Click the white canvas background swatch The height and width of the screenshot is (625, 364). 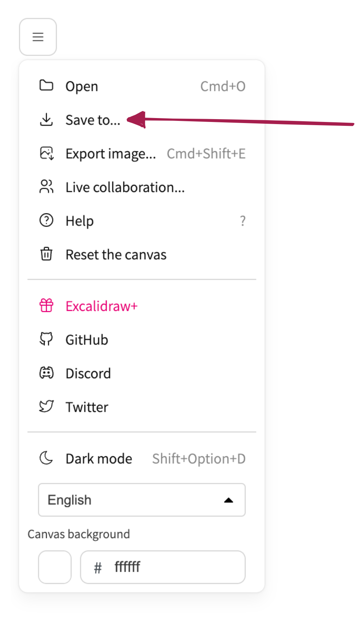point(55,567)
